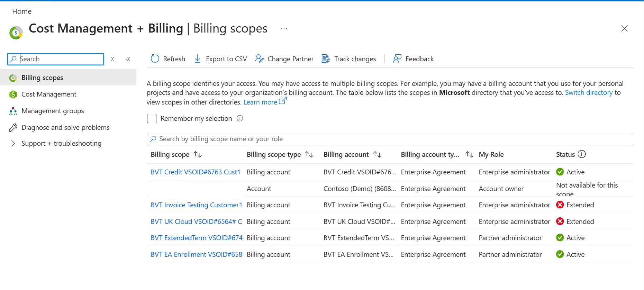The width and height of the screenshot is (644, 290).
Task: Click the Account owner role cell
Action: (x=501, y=189)
